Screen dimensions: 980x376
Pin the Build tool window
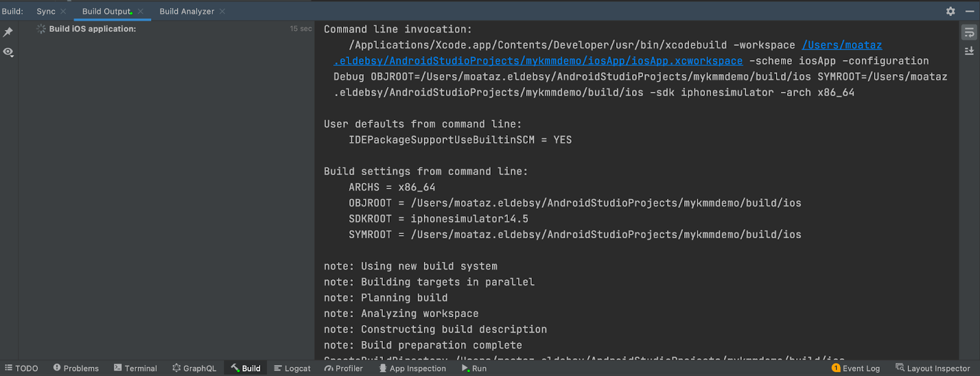(x=9, y=32)
